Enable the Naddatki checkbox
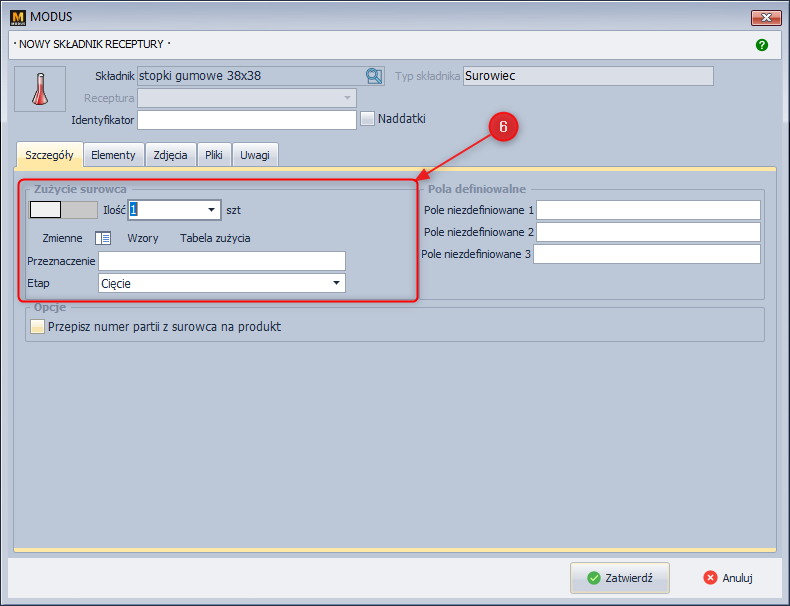 367,119
